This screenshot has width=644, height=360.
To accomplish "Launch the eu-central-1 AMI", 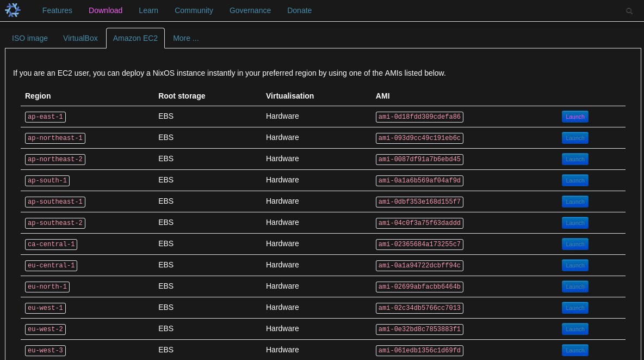I will [575, 265].
